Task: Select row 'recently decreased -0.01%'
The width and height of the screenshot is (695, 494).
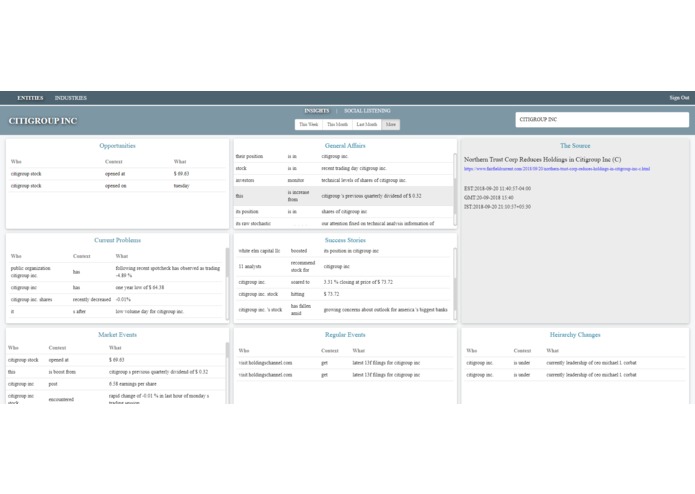Action: pos(117,300)
